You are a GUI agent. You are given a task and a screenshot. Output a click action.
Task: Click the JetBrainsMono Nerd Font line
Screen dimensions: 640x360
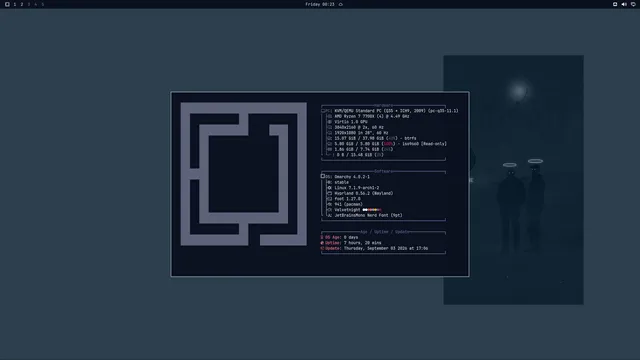tap(369, 215)
